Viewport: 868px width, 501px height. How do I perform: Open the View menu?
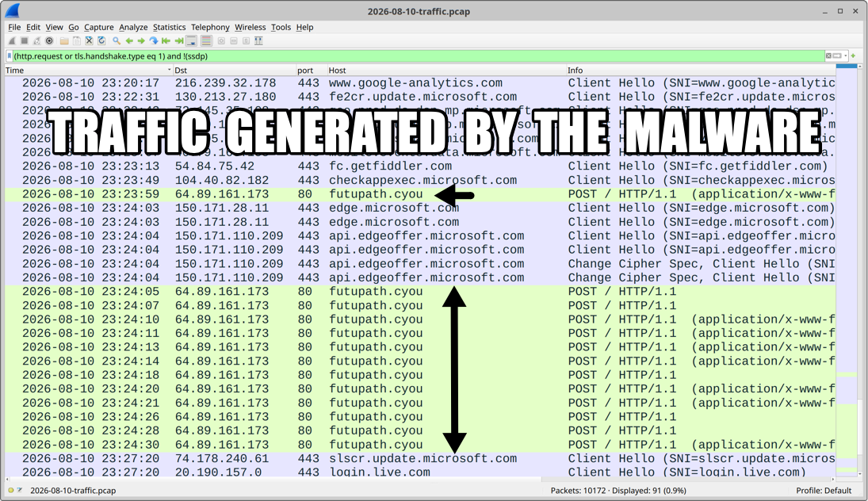point(54,27)
